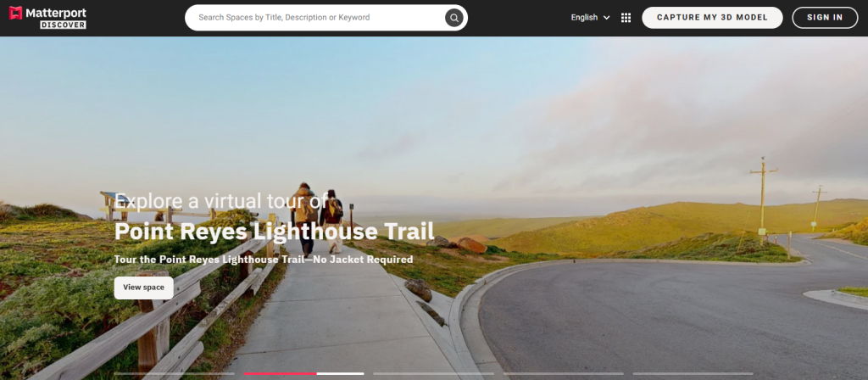This screenshot has width=868, height=380.
Task: Click the magnifying glass search icon
Action: click(454, 18)
